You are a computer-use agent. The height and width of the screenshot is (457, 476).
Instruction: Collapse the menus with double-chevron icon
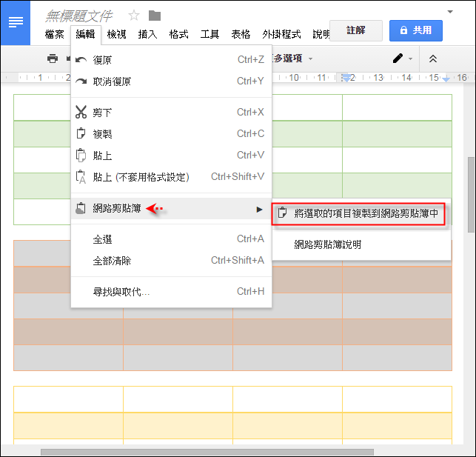433,59
